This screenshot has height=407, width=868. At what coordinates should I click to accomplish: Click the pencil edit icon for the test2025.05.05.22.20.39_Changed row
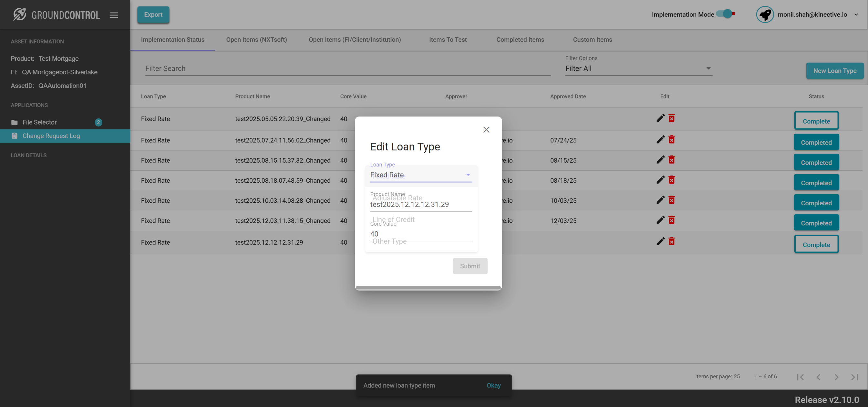660,118
